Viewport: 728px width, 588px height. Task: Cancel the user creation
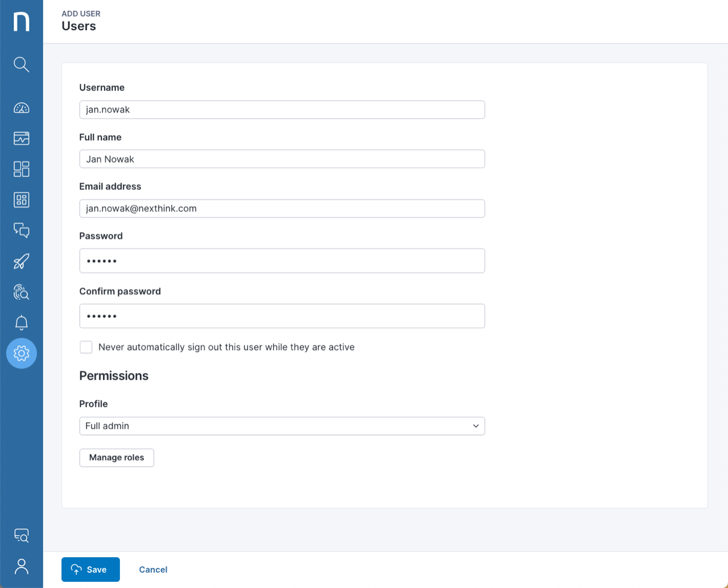pos(152,569)
